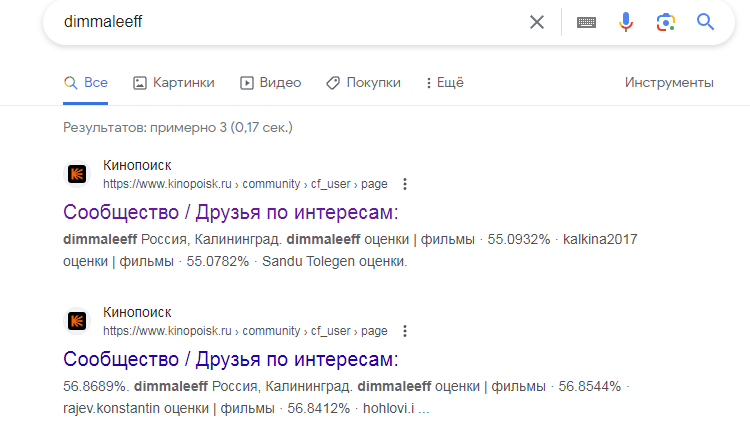Open the Покупки tab

tap(363, 83)
